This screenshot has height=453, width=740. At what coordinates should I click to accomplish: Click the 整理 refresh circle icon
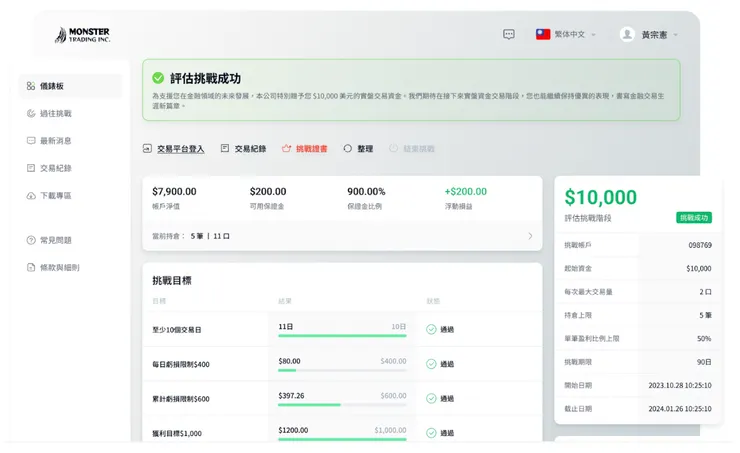pyautogui.click(x=347, y=149)
